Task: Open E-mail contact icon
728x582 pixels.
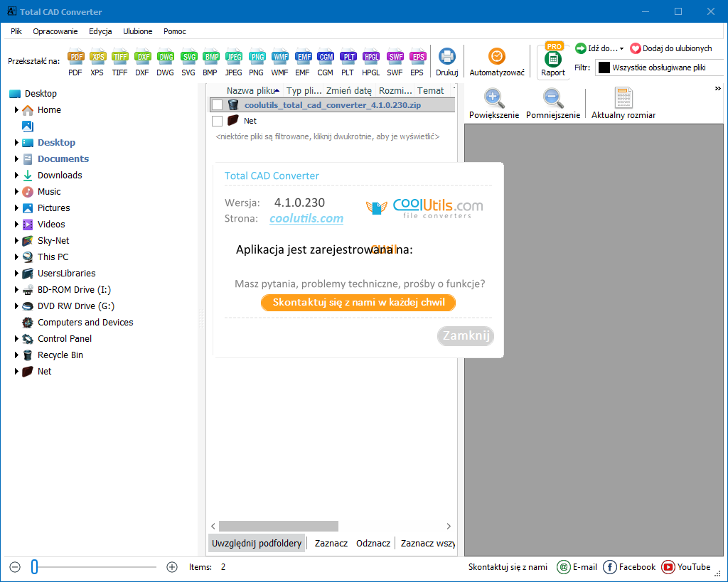Action: point(563,566)
